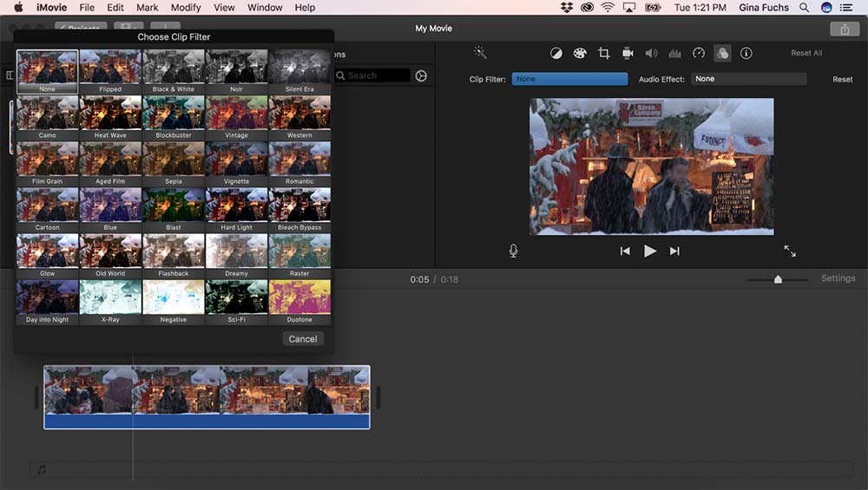Apply the Flipped filter
The height and width of the screenshot is (490, 868).
[x=110, y=71]
